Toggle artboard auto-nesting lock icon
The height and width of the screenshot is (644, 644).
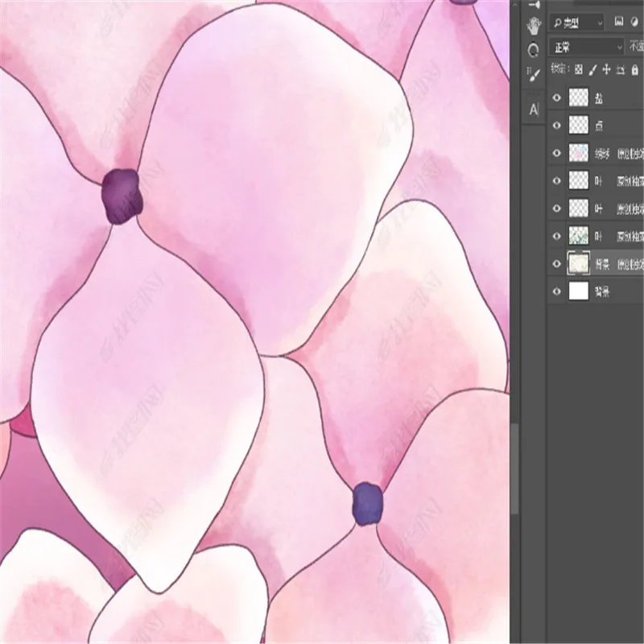621,70
